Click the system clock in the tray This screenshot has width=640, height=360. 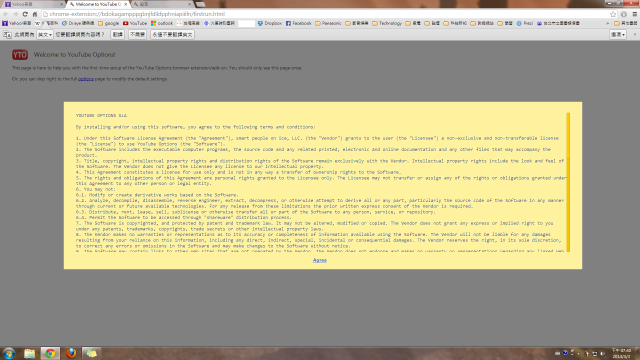622,353
